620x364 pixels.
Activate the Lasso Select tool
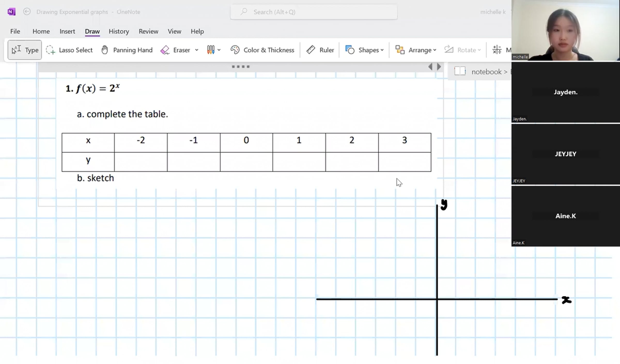pyautogui.click(x=69, y=50)
